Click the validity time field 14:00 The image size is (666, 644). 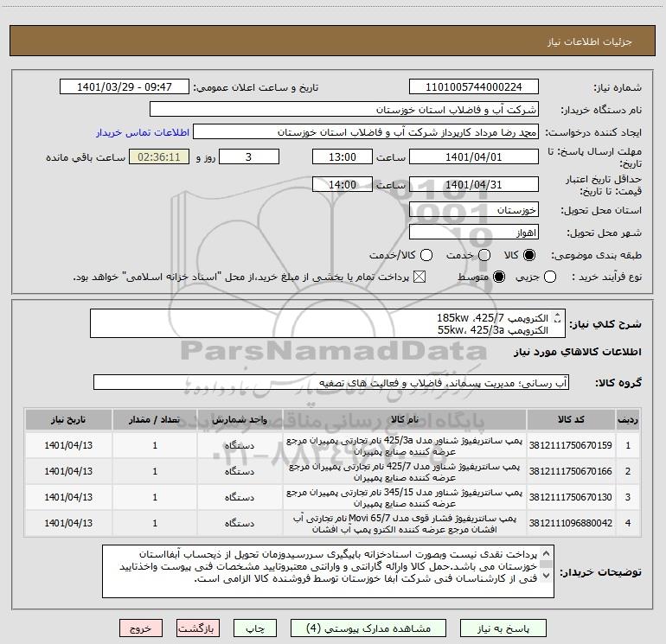click(x=343, y=185)
